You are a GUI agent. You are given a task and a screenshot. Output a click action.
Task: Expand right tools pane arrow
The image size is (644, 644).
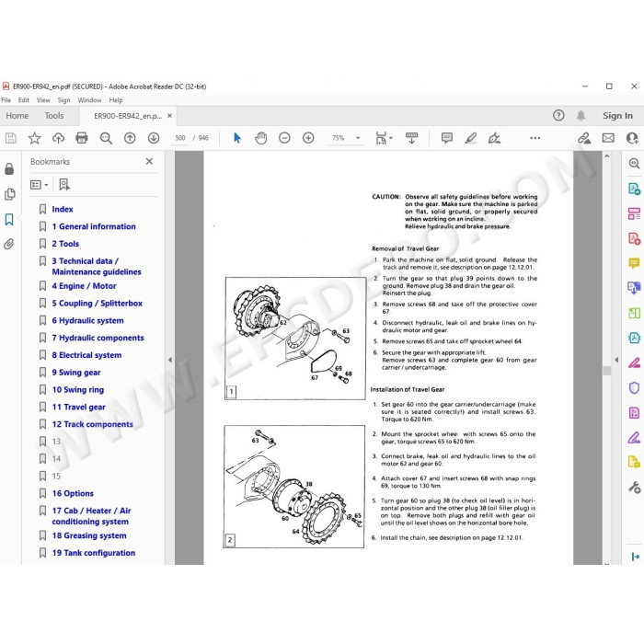(x=616, y=360)
